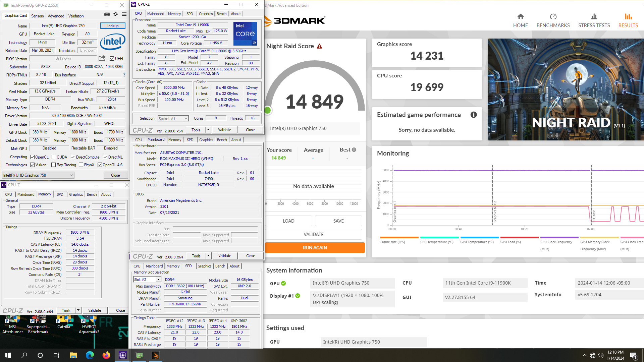Open the GPU-Z hamburger menu
This screenshot has width=644, height=362.
pyautogui.click(x=124, y=14)
